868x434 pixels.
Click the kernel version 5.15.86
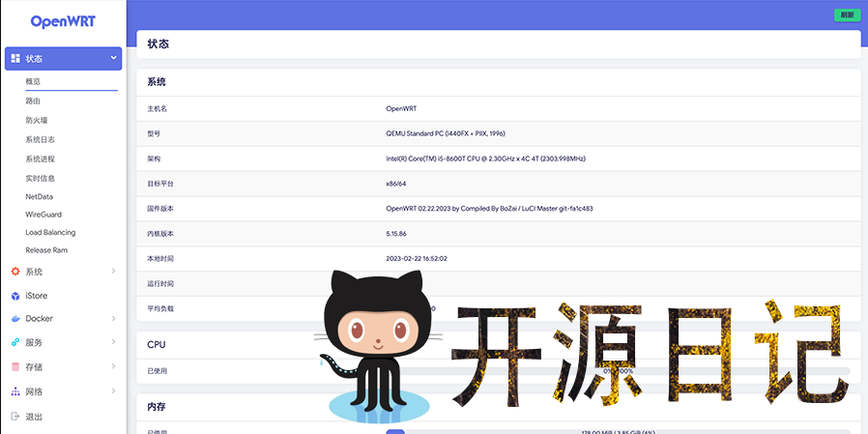[396, 234]
